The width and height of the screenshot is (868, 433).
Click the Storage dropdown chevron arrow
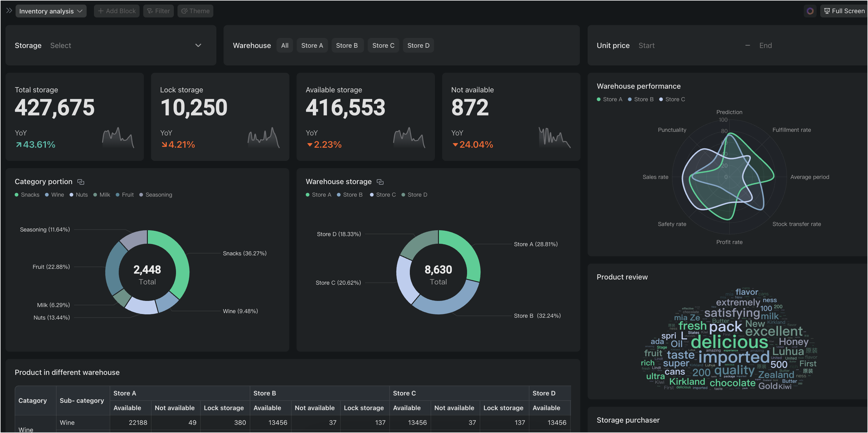(198, 46)
